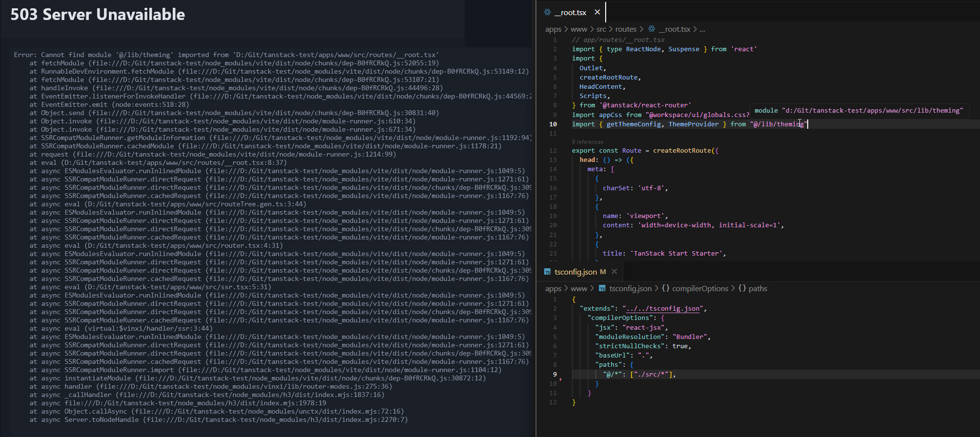Follow the '../../tsconfig.json' extends link
This screenshot has width=980, height=437.
tap(663, 309)
